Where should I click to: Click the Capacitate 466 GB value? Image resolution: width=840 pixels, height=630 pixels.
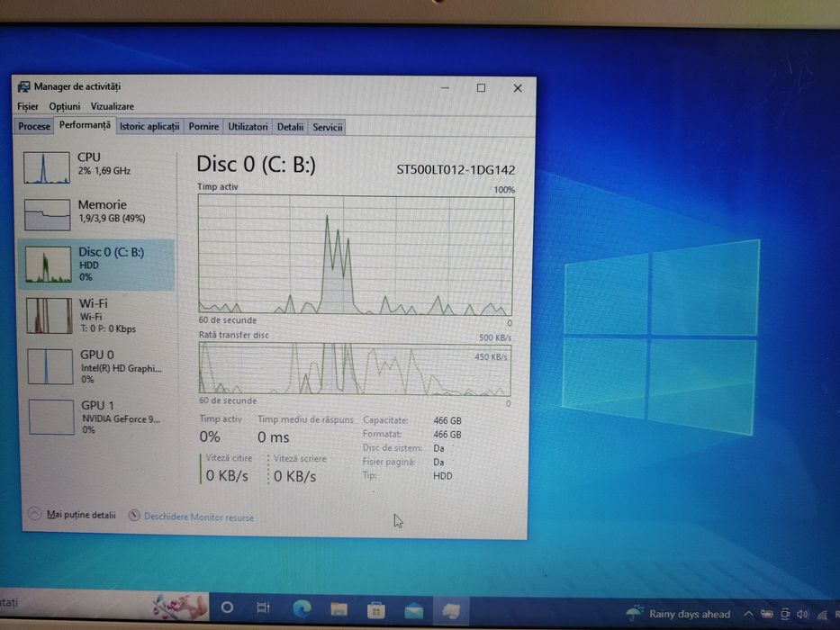[447, 421]
